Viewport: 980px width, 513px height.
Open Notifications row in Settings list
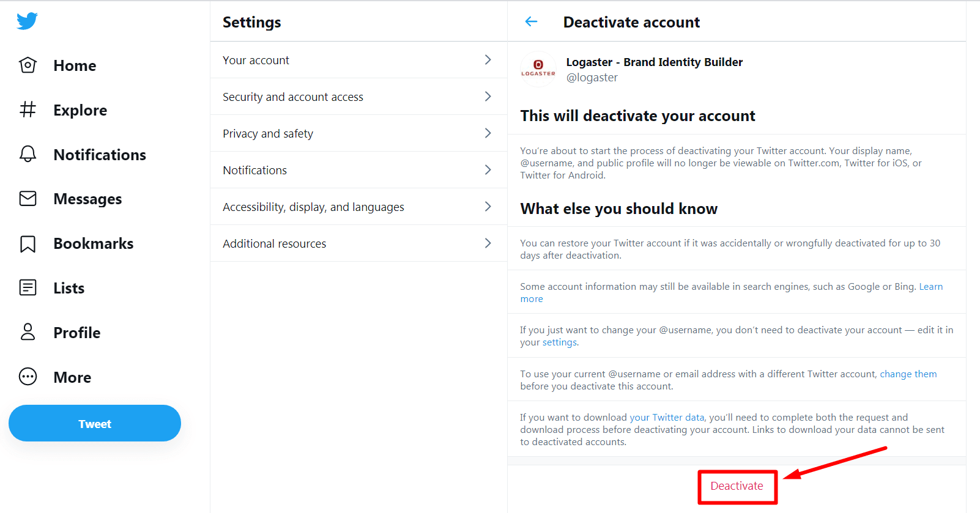358,170
